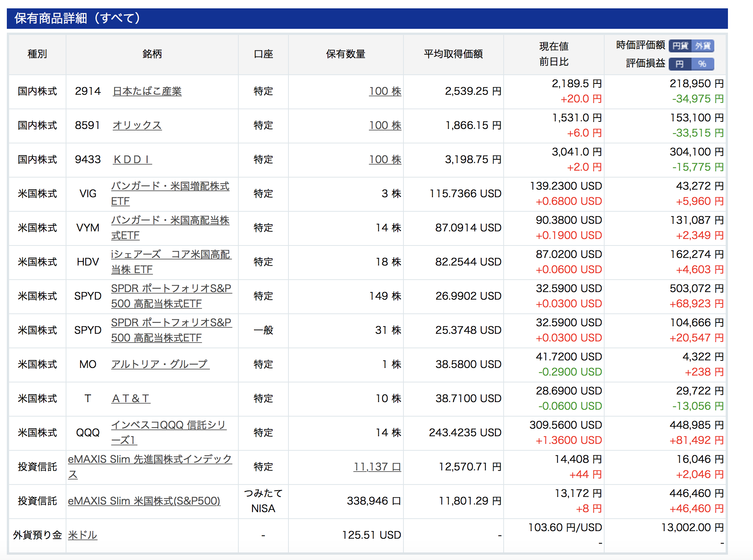Click 100 株 quantity for 日本たばこ産業
The image size is (753, 560).
385,91
